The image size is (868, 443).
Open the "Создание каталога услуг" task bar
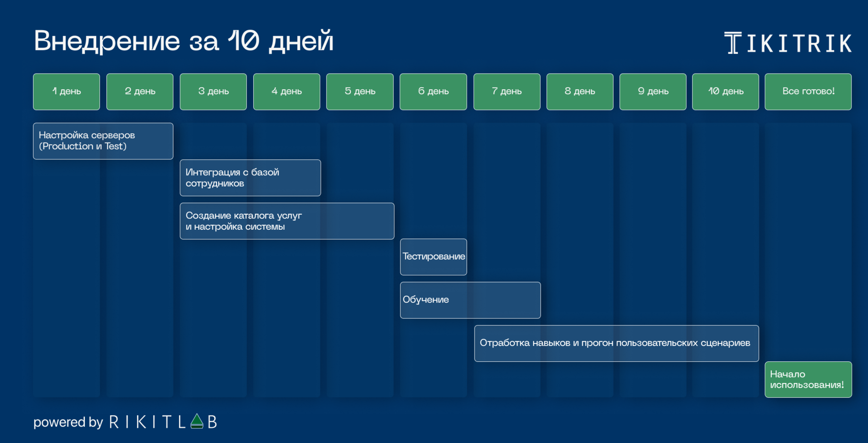tap(287, 221)
